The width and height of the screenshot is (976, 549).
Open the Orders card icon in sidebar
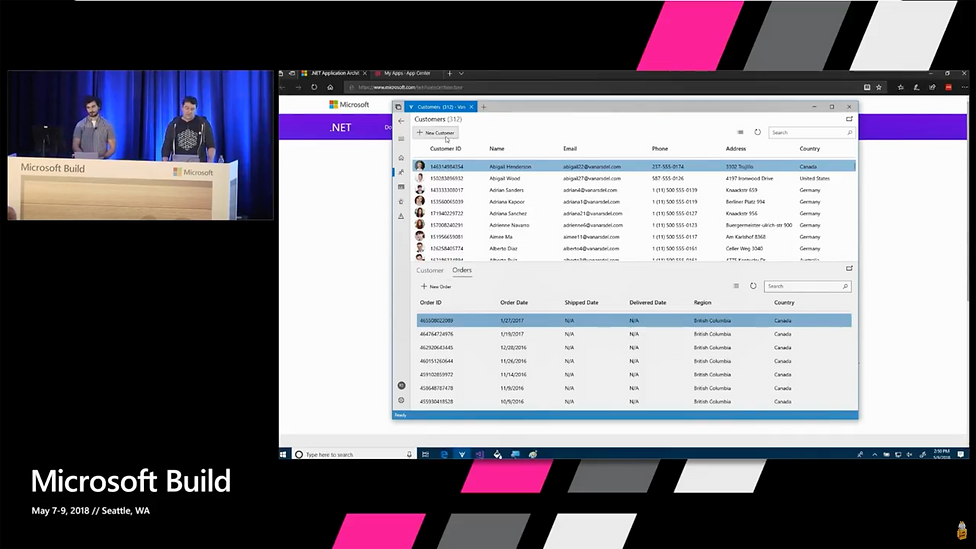[x=401, y=187]
